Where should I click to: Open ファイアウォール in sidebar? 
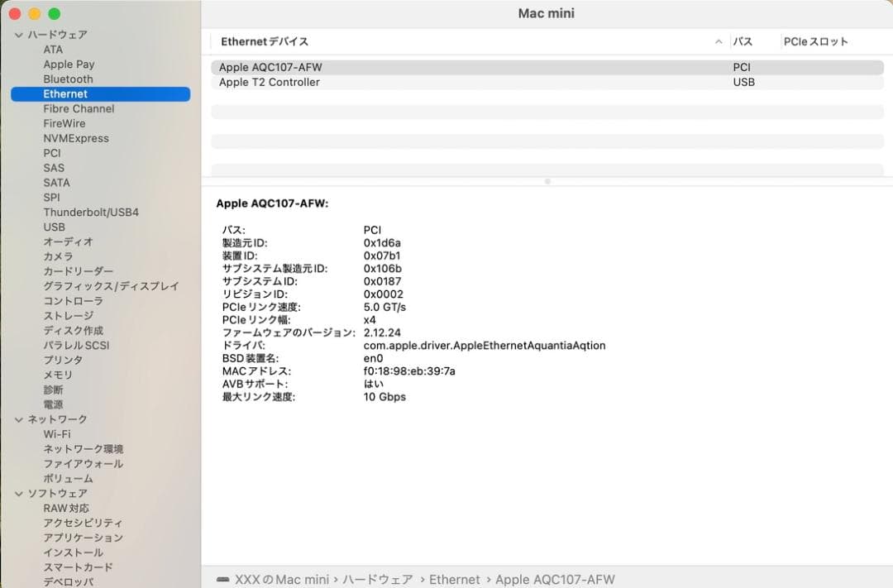coord(84,464)
